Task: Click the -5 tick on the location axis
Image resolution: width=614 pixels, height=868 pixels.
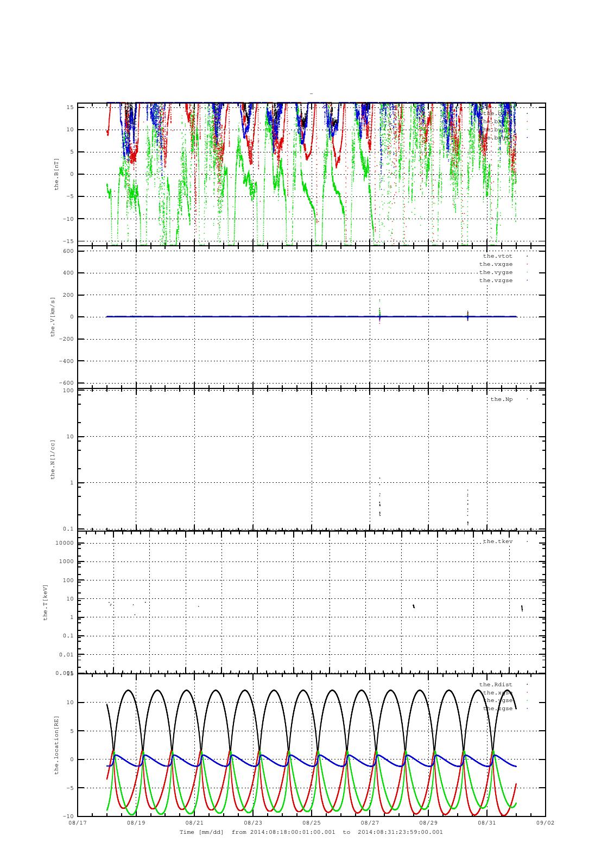Action: tap(70, 788)
